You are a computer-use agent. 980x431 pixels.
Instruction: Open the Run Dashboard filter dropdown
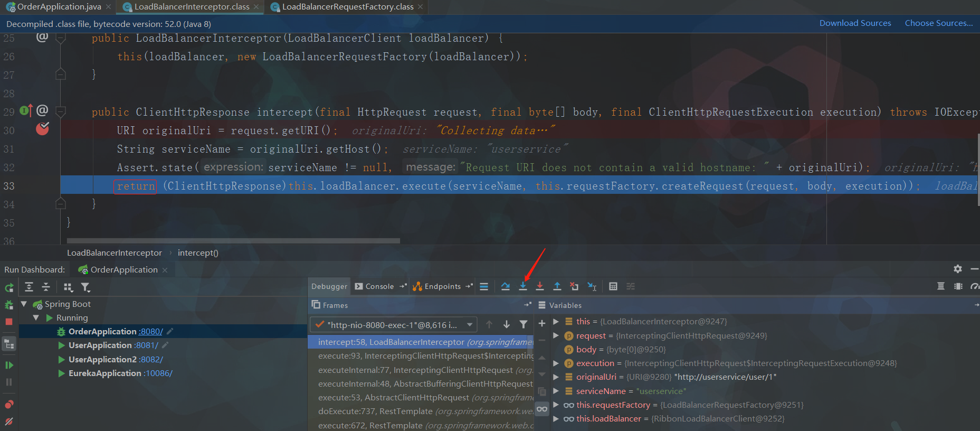(85, 287)
